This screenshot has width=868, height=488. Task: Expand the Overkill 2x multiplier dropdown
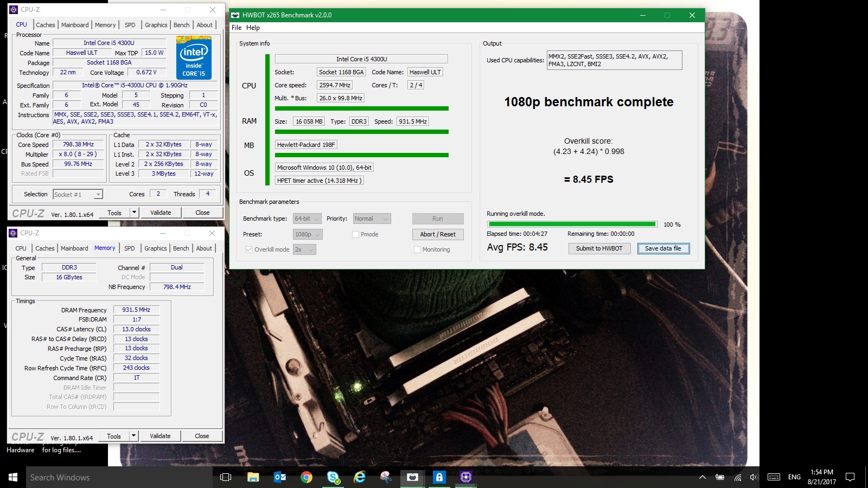coord(304,250)
